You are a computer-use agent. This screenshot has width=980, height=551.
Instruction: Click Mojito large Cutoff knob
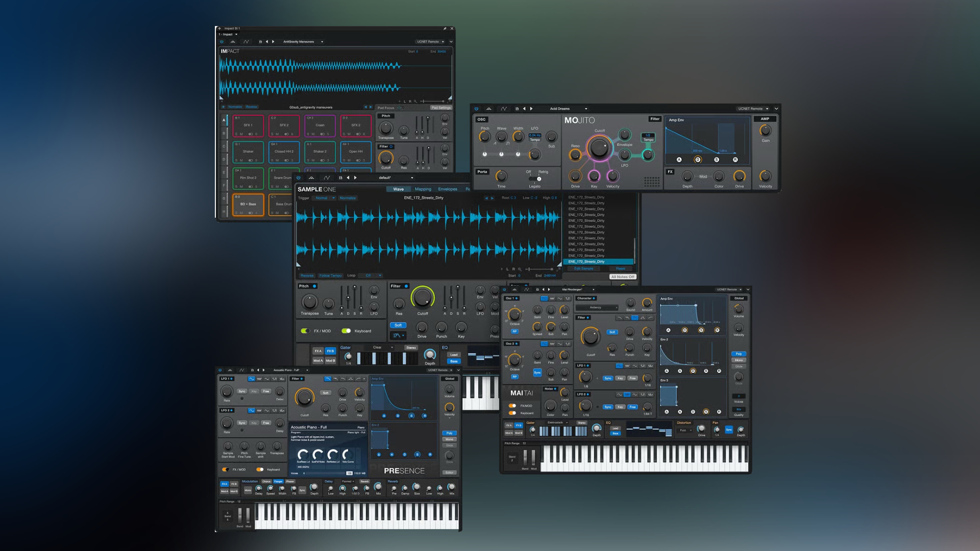[598, 148]
